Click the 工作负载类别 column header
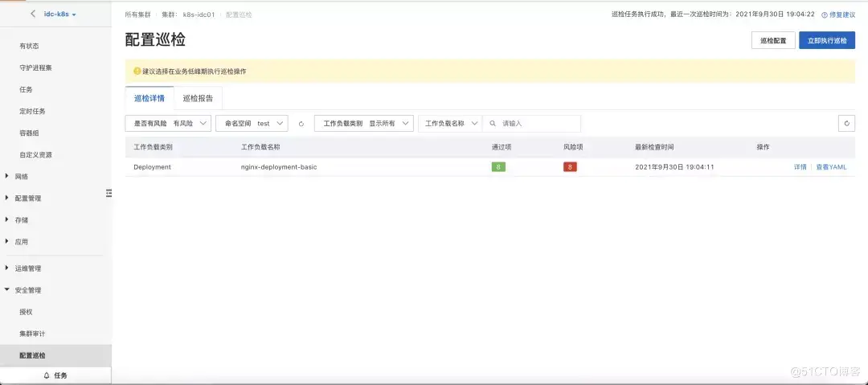This screenshot has width=868, height=385. (x=153, y=147)
